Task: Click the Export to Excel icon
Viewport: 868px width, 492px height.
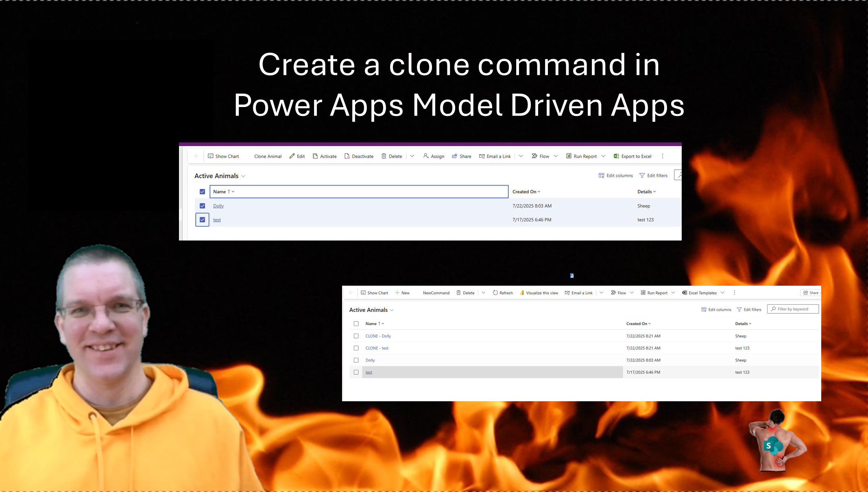Action: pyautogui.click(x=616, y=156)
